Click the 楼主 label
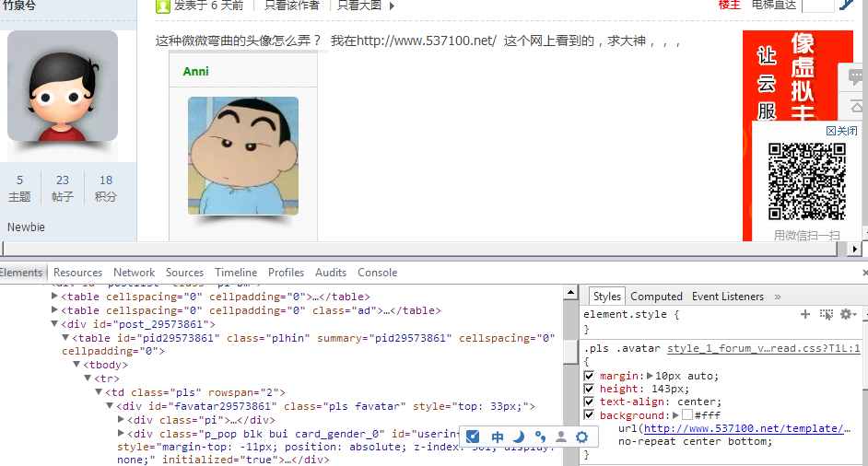868x466 pixels. coord(729,5)
